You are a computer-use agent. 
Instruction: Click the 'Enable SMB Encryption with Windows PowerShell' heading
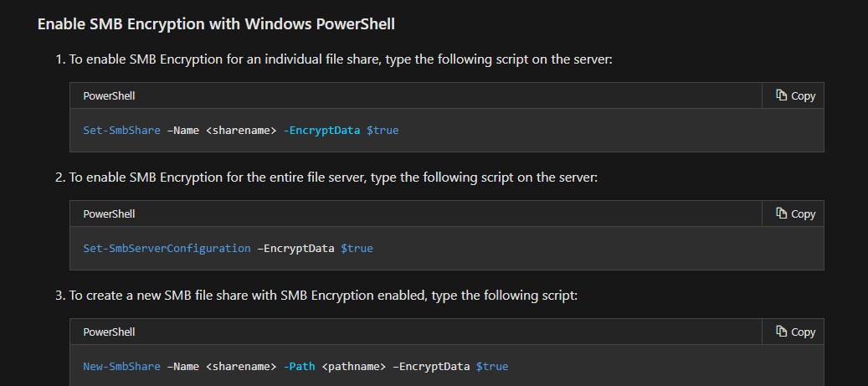point(216,23)
